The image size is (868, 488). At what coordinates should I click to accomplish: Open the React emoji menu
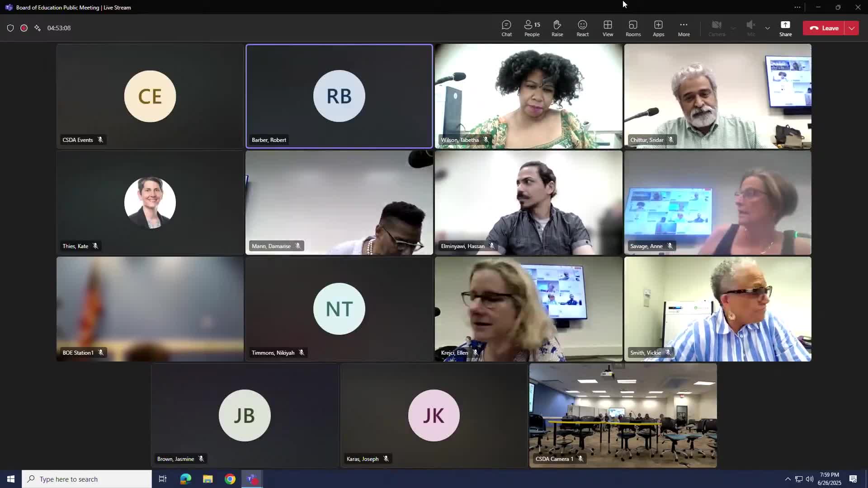[x=582, y=28]
